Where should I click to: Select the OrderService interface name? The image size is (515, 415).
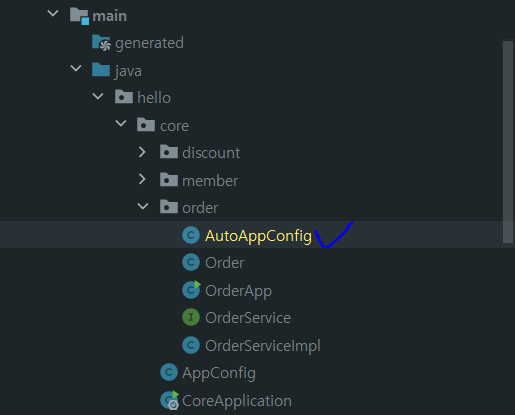[248, 318]
